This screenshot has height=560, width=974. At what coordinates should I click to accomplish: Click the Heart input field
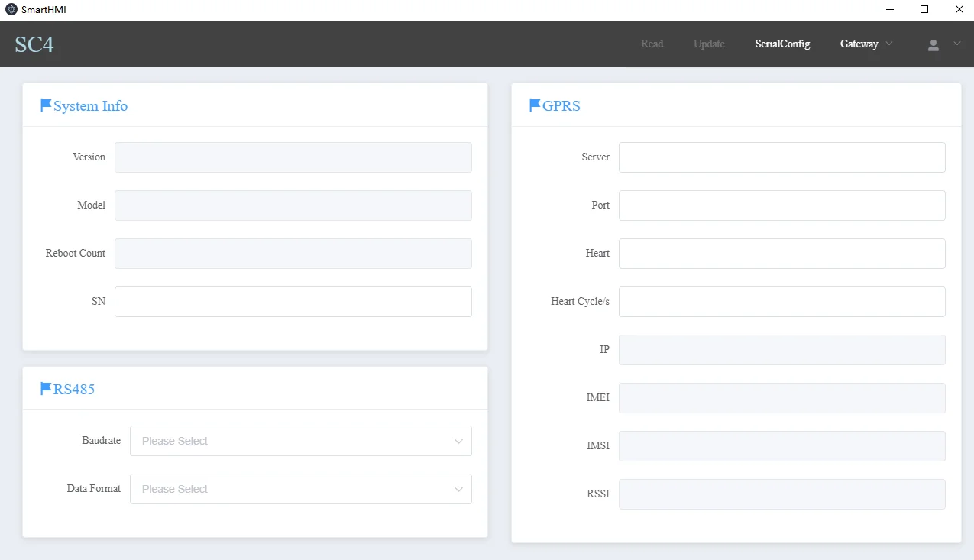click(x=781, y=254)
